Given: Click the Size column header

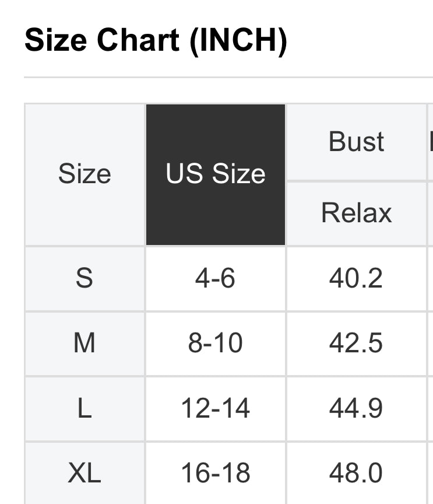Looking at the screenshot, I should click(85, 174).
